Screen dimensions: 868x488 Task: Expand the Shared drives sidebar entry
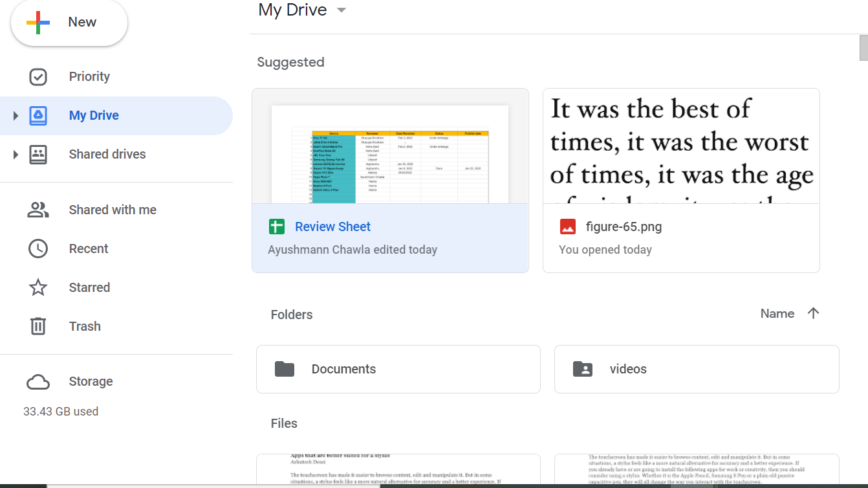15,154
